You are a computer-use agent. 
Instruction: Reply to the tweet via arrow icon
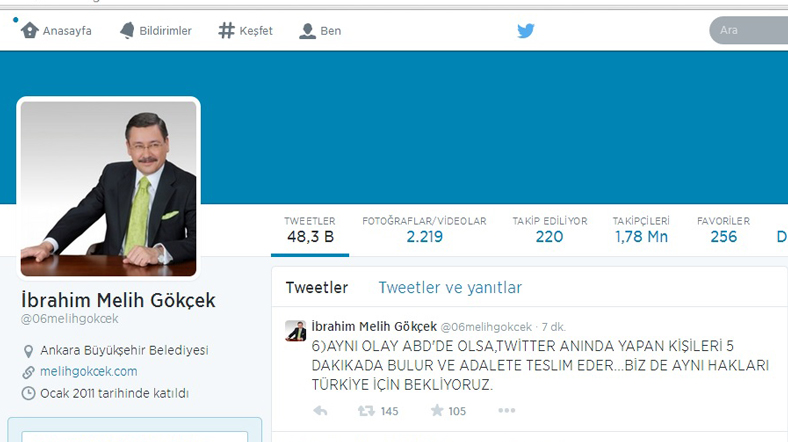pyautogui.click(x=320, y=411)
